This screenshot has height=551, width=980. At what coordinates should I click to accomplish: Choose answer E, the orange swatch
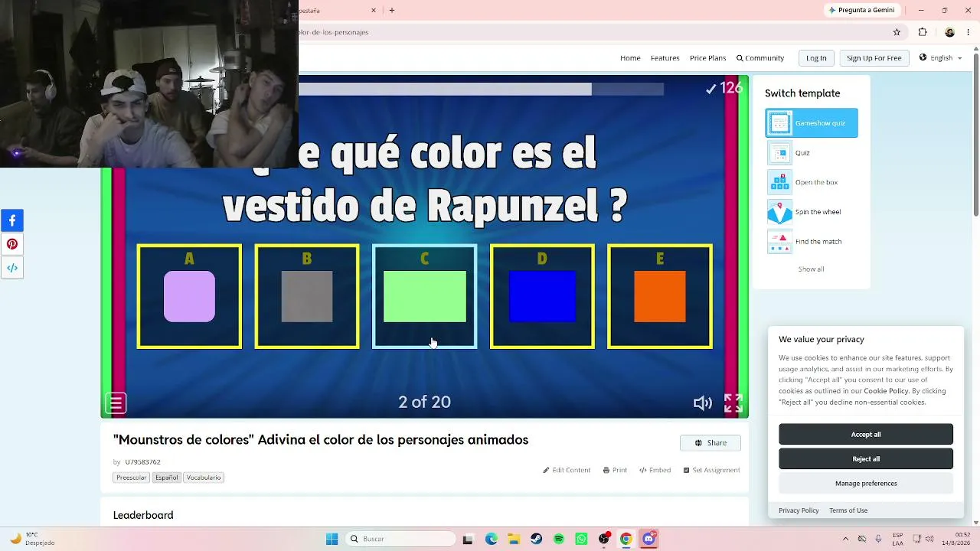[x=660, y=296]
